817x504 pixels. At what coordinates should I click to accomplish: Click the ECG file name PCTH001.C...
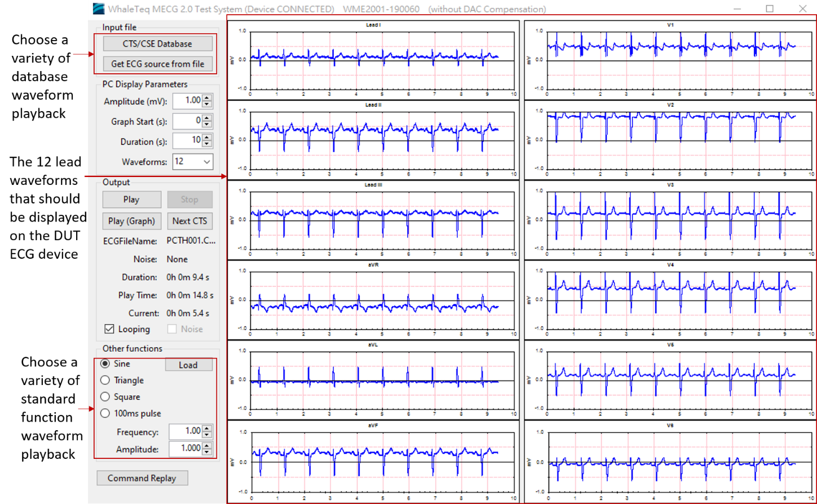coord(191,240)
